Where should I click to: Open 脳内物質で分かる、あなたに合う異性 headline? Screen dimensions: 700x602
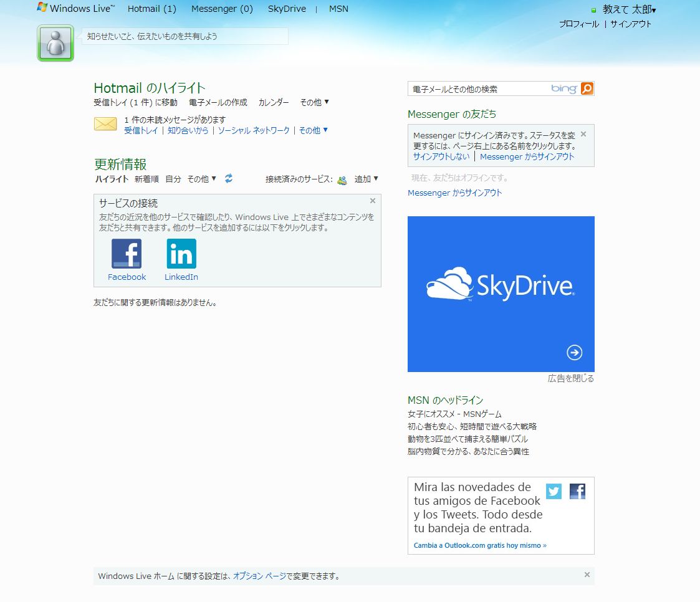[468, 452]
